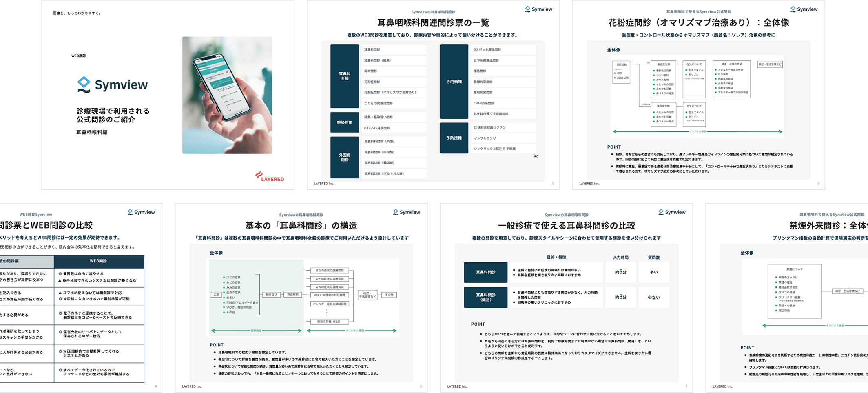Select the smartphone-in-hand photo on the cover slide
Screen dimensions: 868x393
click(227, 95)
